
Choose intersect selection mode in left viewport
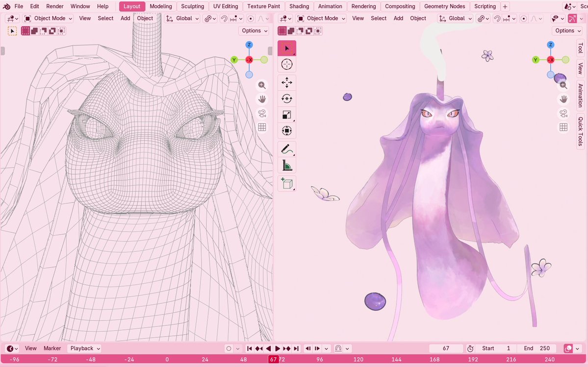pyautogui.click(x=61, y=31)
